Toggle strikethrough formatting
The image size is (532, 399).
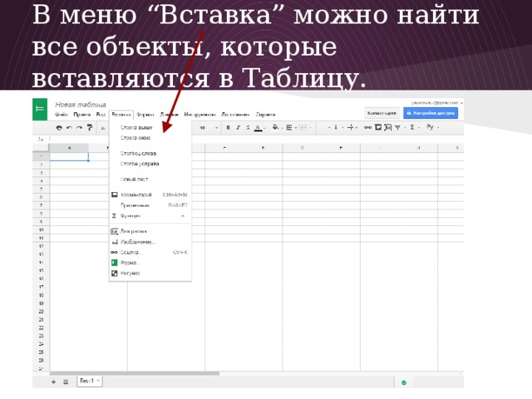click(x=248, y=127)
